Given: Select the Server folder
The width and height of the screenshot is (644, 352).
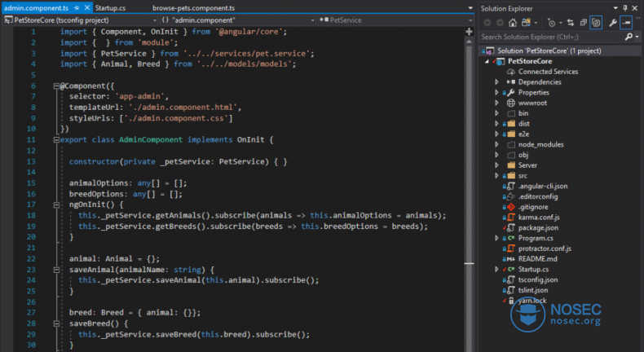Looking at the screenshot, I should 527,165.
